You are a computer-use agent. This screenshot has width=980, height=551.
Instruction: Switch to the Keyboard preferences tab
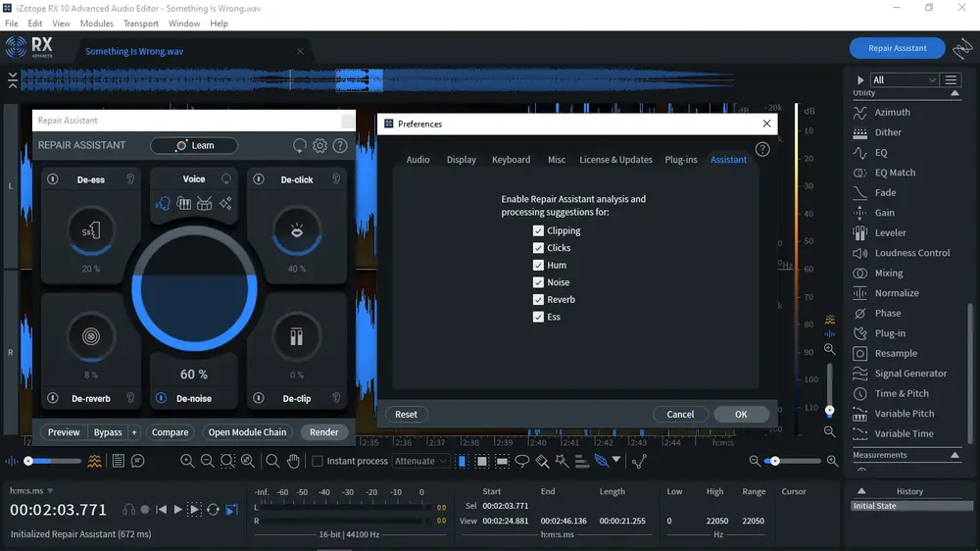[x=511, y=160]
